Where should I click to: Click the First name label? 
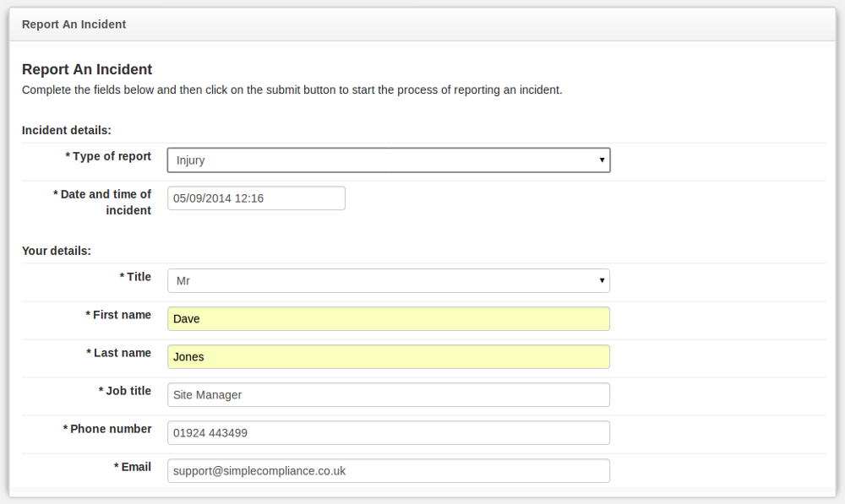[118, 315]
